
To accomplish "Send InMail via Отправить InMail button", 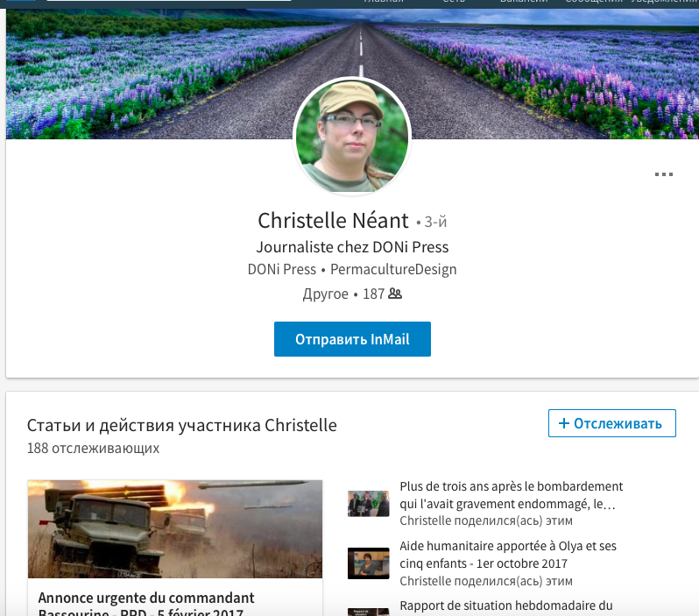I will pyautogui.click(x=352, y=339).
